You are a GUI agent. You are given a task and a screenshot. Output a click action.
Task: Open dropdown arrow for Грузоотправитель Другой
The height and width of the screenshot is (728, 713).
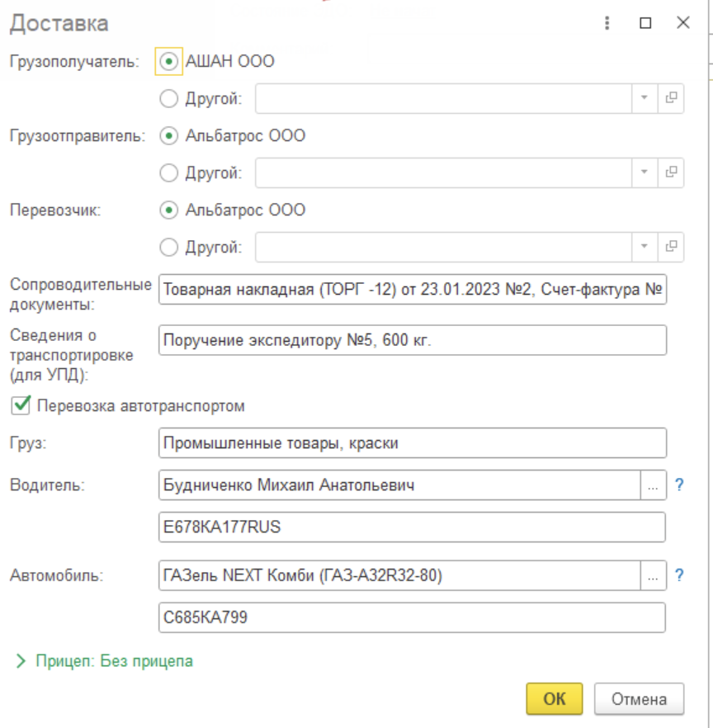[645, 173]
